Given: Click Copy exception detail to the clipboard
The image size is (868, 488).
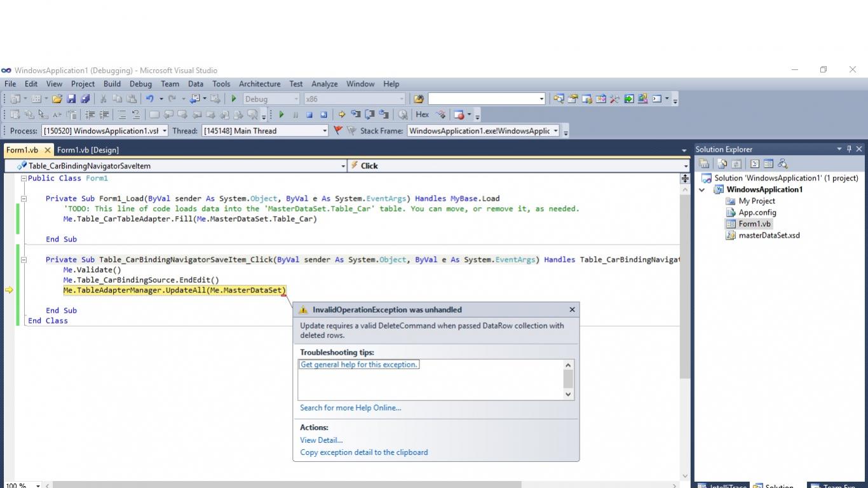Looking at the screenshot, I should click(364, 452).
